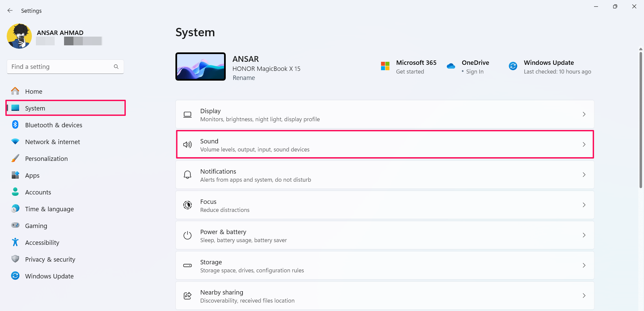Viewport: 644px width, 311px height.
Task: Click the Find a setting search box
Action: [x=65, y=66]
